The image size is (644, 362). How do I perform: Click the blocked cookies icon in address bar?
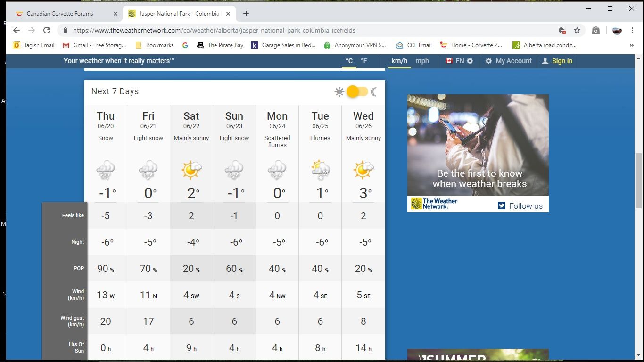point(562,30)
